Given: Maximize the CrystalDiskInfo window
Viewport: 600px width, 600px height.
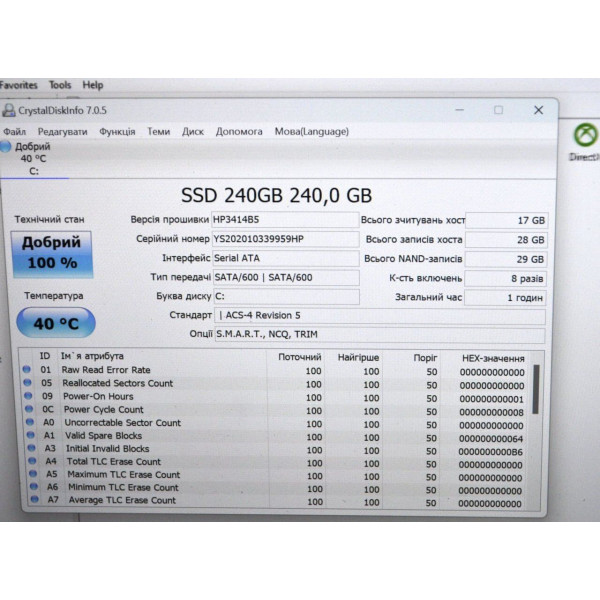Looking at the screenshot, I should tap(498, 110).
